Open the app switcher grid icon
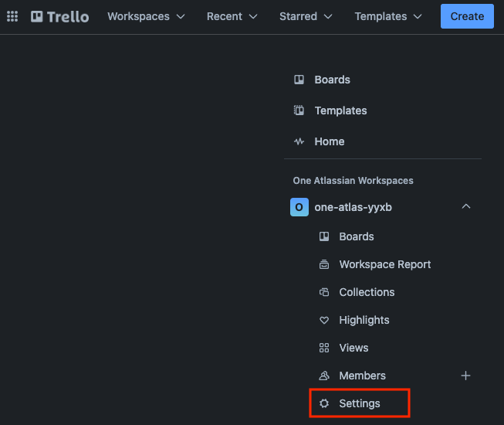504x425 pixels. tap(12, 16)
